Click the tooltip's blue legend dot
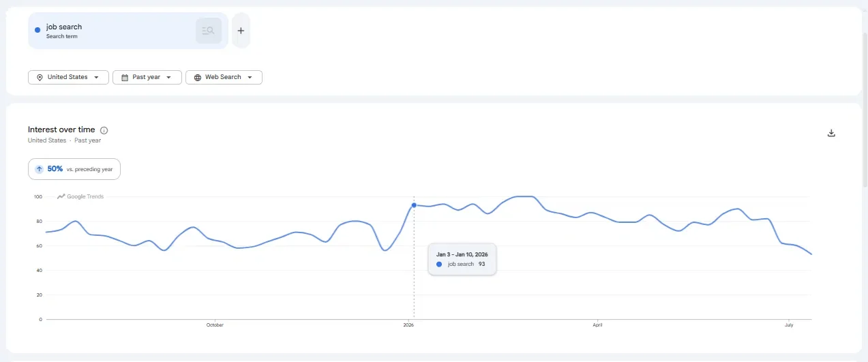 click(439, 264)
